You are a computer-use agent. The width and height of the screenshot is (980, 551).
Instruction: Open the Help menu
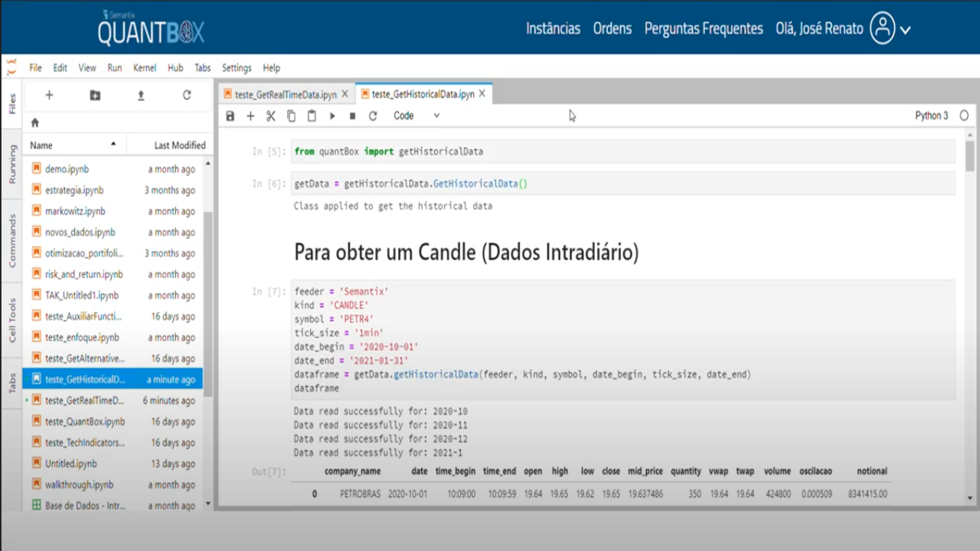tap(271, 68)
